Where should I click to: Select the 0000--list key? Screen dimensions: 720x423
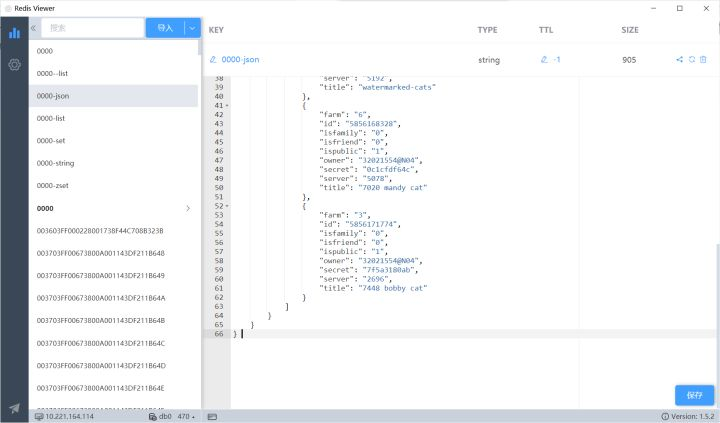(113, 73)
